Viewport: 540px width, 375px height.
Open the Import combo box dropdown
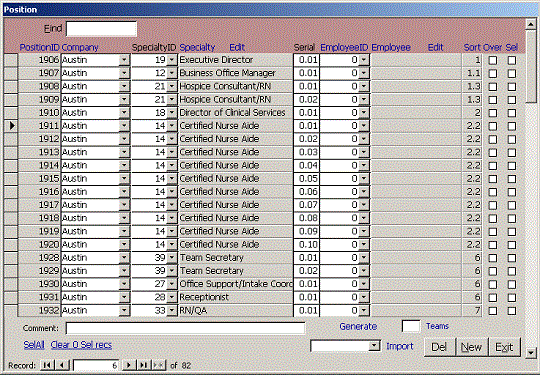[374, 346]
